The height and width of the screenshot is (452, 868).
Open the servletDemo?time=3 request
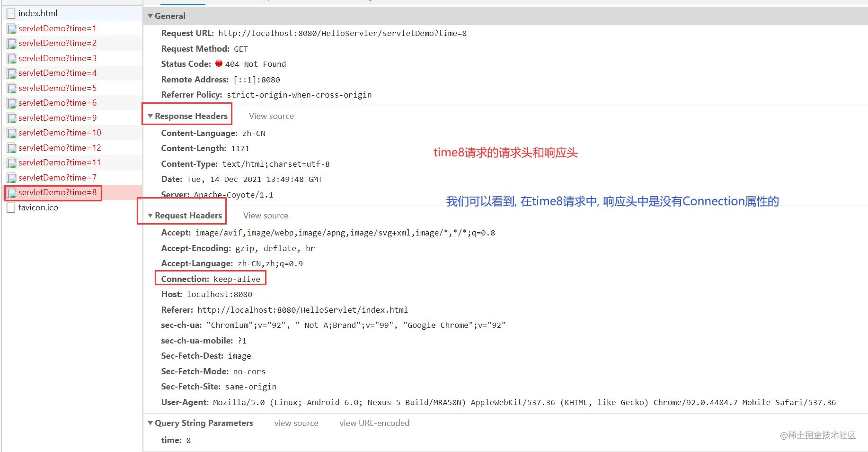57,58
